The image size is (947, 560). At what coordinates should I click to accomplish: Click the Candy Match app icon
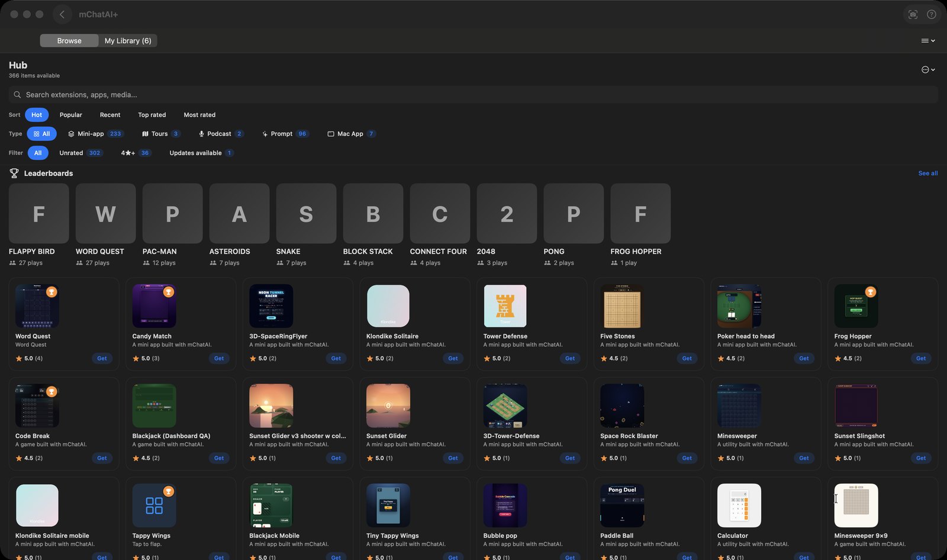154,306
